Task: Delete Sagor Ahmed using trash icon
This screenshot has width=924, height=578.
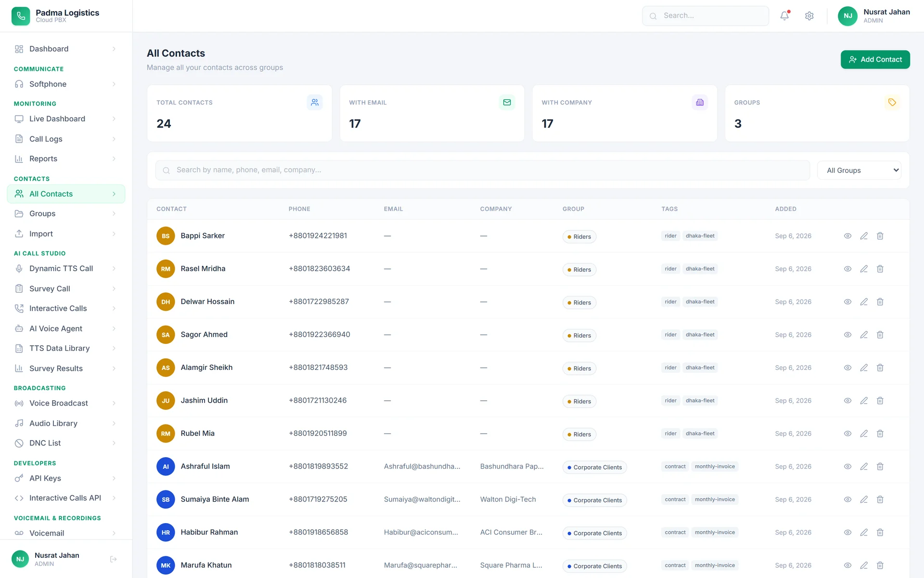Action: tap(880, 335)
